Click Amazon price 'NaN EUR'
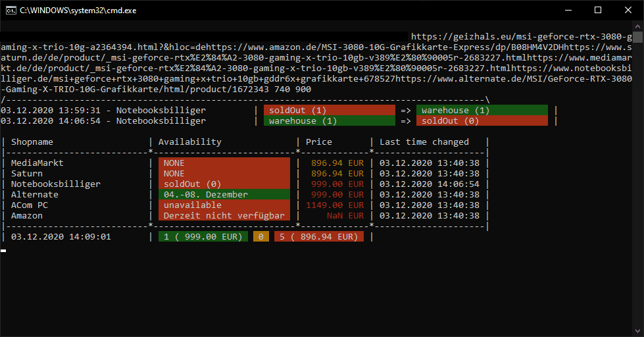644x337 pixels. pyautogui.click(x=345, y=216)
